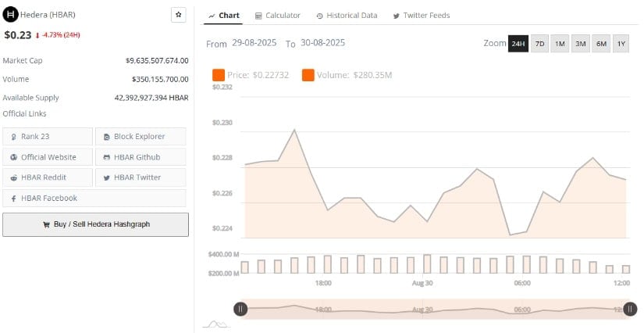The width and height of the screenshot is (644, 333).
Task: Click the shopping cart icon
Action: pyautogui.click(x=46, y=224)
